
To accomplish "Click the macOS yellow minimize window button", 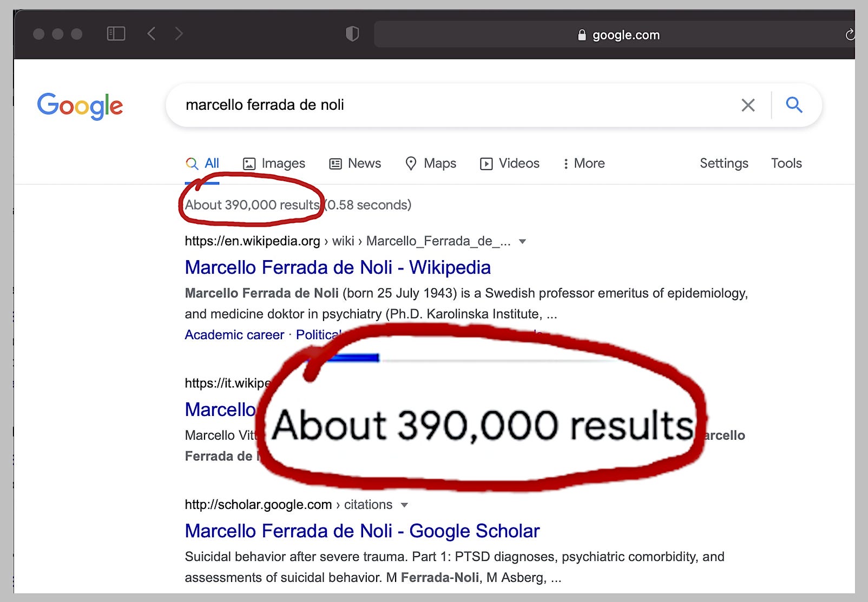I will click(58, 34).
